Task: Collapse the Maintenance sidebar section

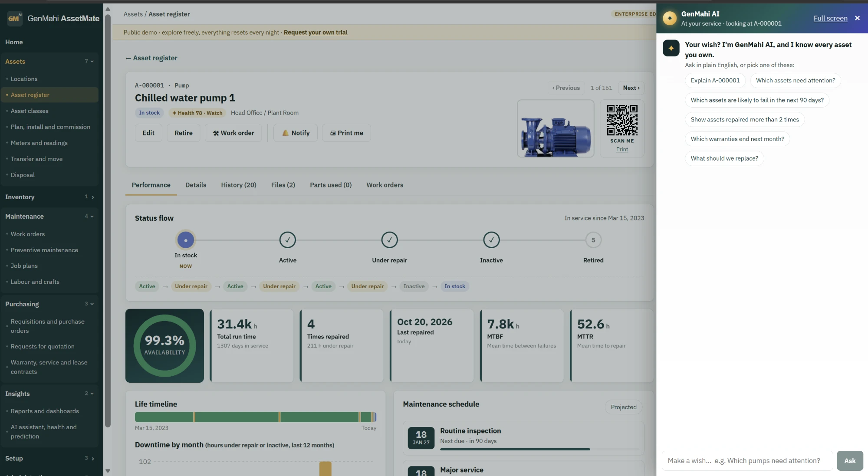Action: [x=49, y=217]
